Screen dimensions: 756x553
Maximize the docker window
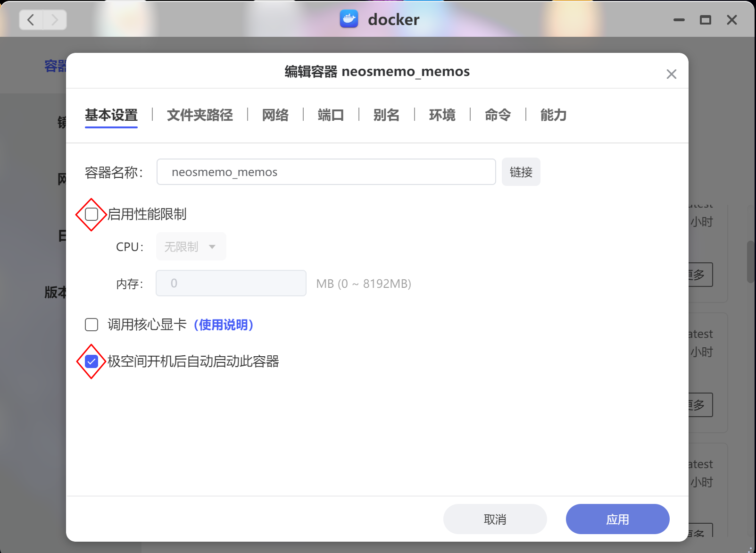click(x=706, y=20)
